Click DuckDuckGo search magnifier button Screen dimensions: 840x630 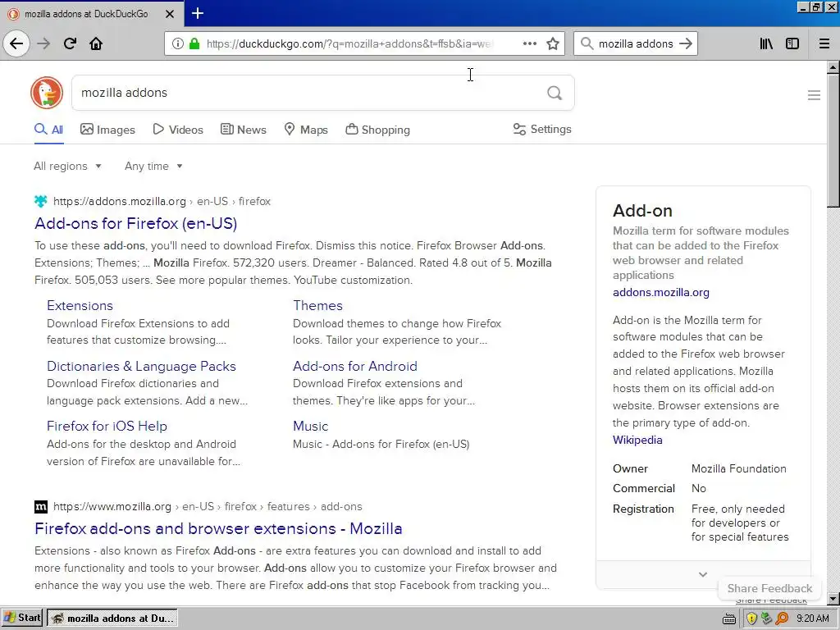click(555, 94)
